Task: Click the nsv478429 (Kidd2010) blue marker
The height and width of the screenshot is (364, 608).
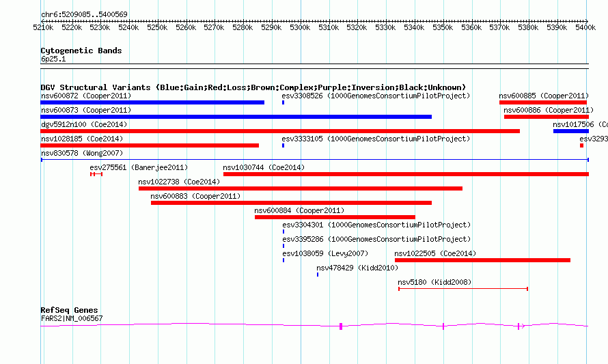Action: coord(318,275)
